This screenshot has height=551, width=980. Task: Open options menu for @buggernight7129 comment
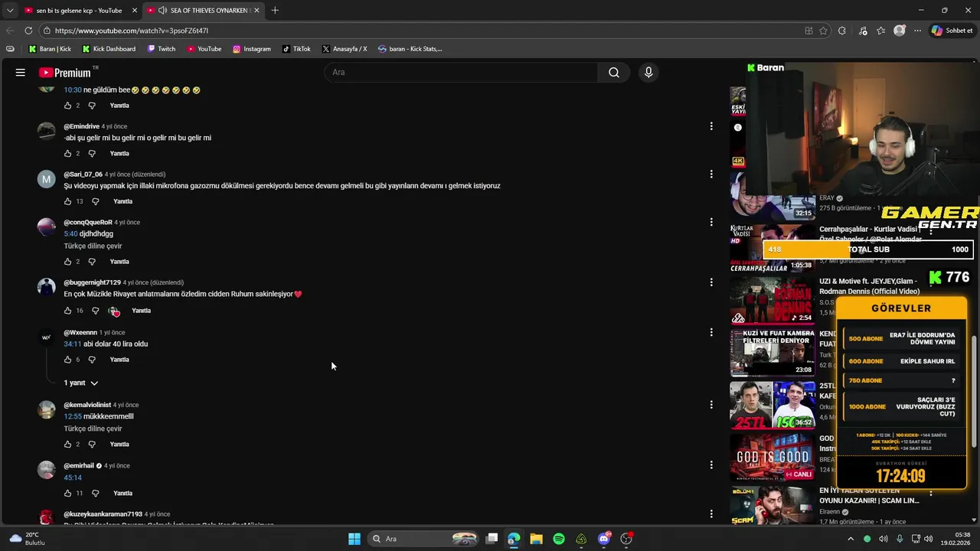click(x=711, y=282)
